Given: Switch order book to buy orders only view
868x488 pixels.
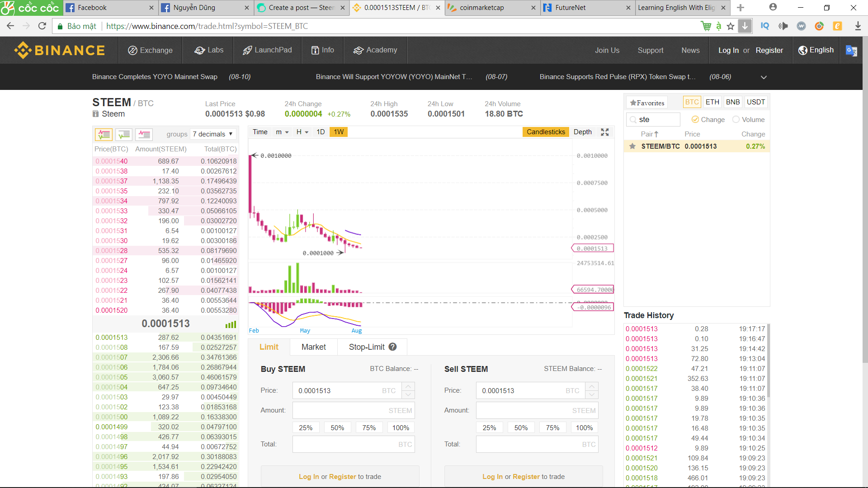Looking at the screenshot, I should (124, 134).
